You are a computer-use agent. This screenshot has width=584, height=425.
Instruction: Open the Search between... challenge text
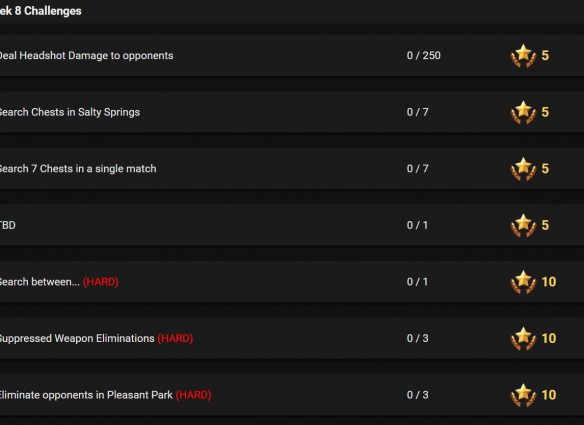pos(40,282)
